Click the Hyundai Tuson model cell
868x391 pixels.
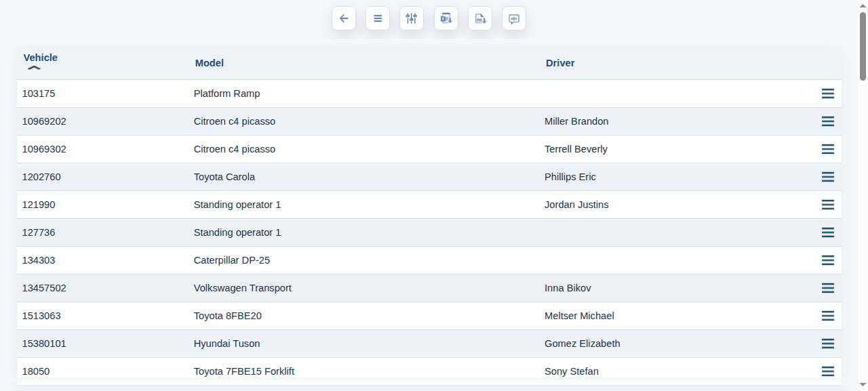(227, 344)
